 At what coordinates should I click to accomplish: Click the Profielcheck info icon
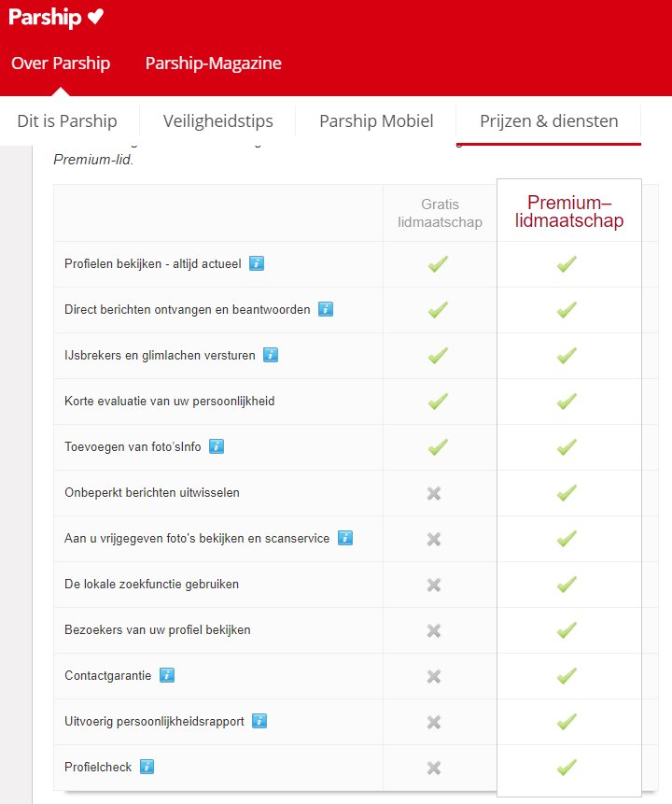(x=147, y=767)
